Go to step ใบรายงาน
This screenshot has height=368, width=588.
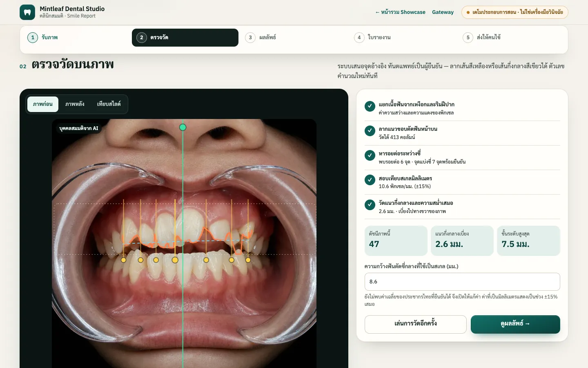(403, 38)
